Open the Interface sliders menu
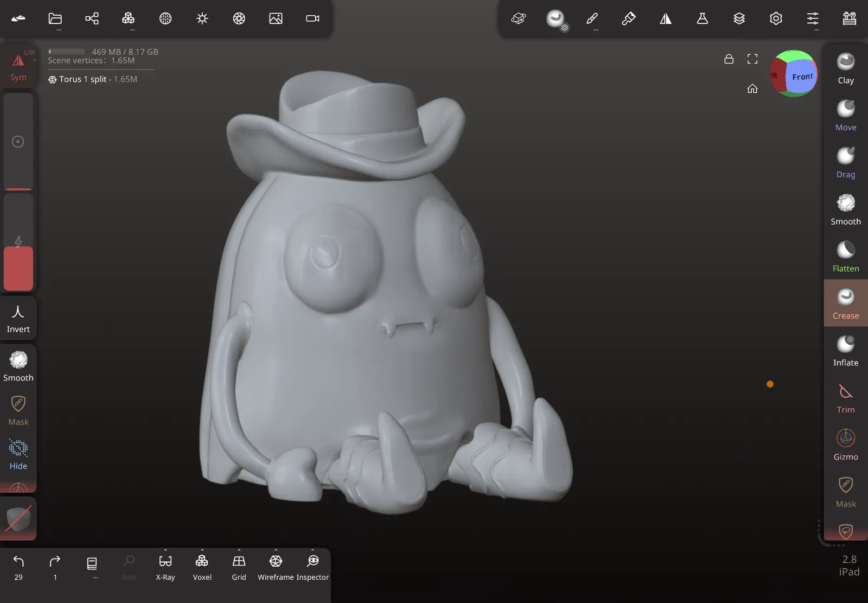Screen dimensions: 868x603 point(813,18)
